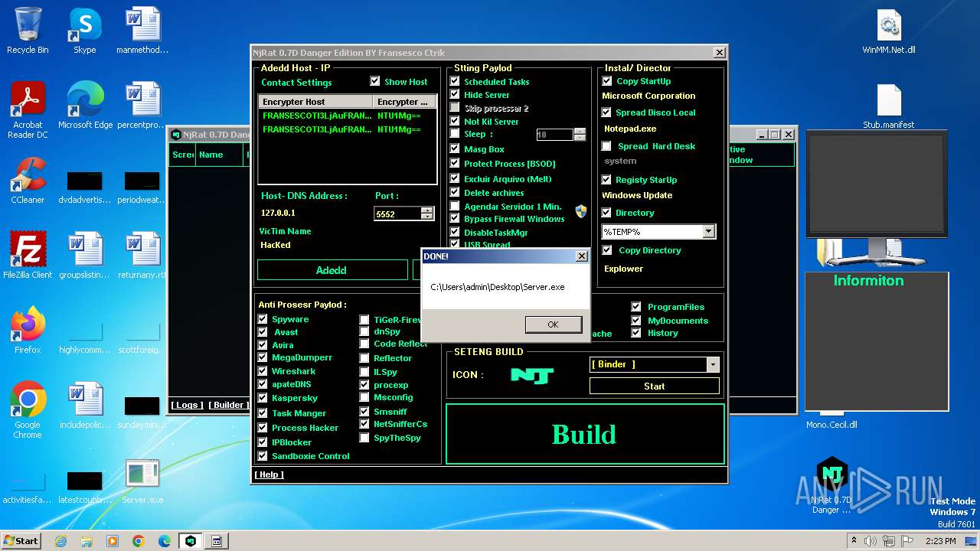The height and width of the screenshot is (551, 980).
Task: Toggle the Copy StartUp checkbox
Action: click(x=607, y=81)
